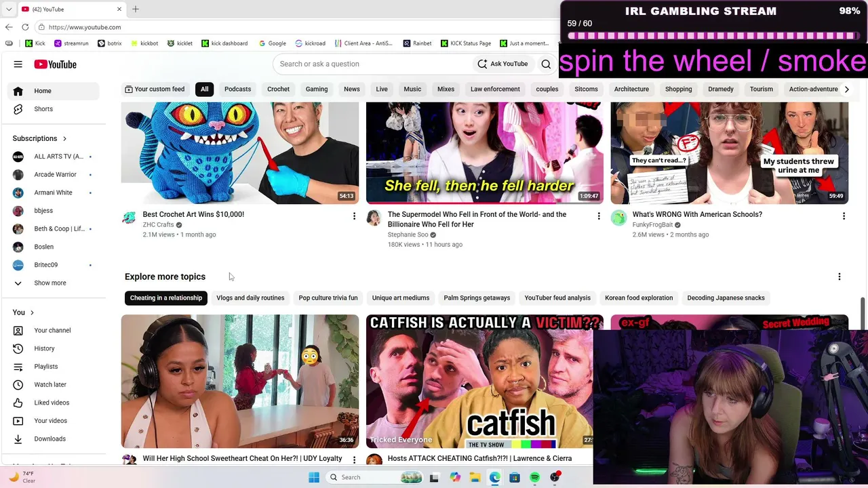
Task: Open more actions for Best Crochet Art video
Action: [354, 216]
